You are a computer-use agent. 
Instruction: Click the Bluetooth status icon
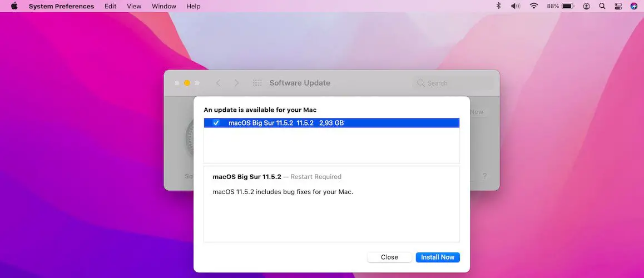coord(498,6)
